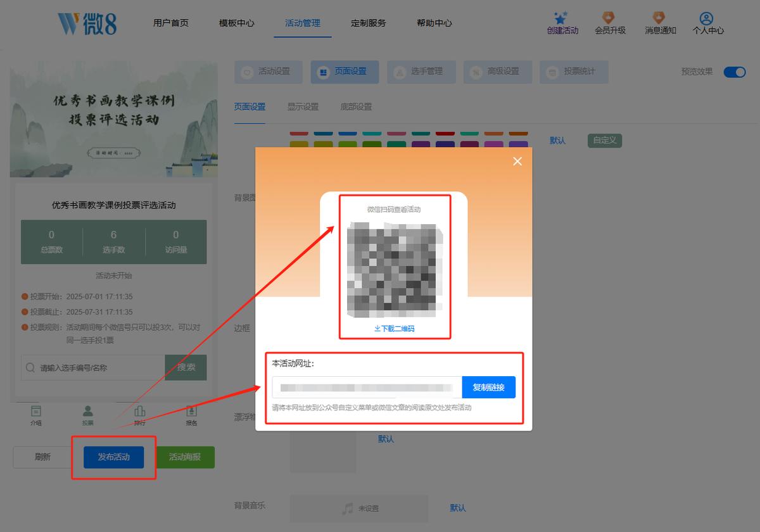760x532 pixels.
Task: Click the magnifier icon in search box
Action: (30, 367)
